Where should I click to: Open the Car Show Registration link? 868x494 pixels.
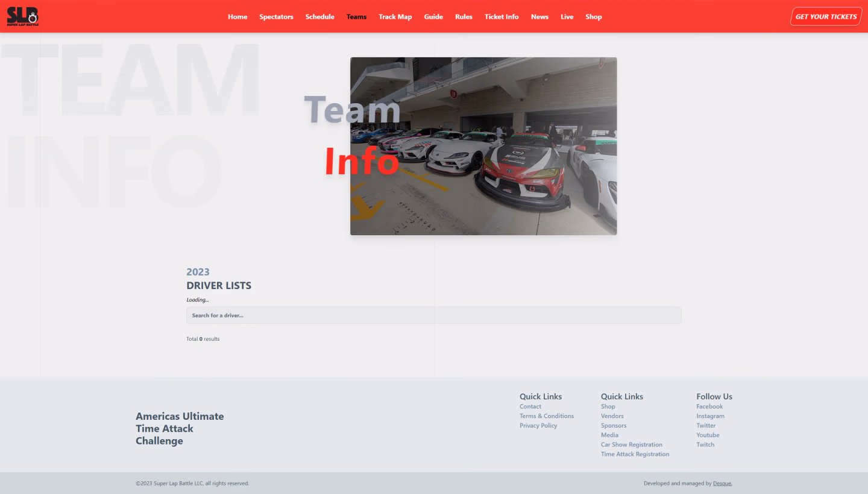[x=631, y=445]
